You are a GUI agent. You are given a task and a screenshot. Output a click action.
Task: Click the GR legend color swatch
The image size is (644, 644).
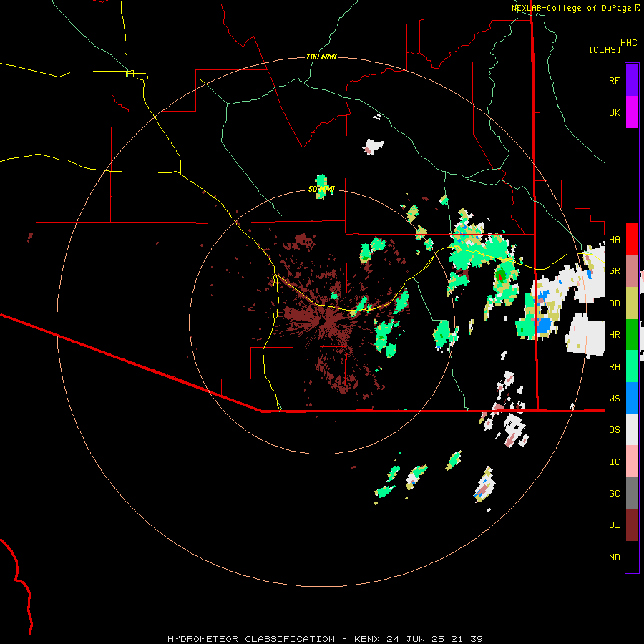pos(632,270)
